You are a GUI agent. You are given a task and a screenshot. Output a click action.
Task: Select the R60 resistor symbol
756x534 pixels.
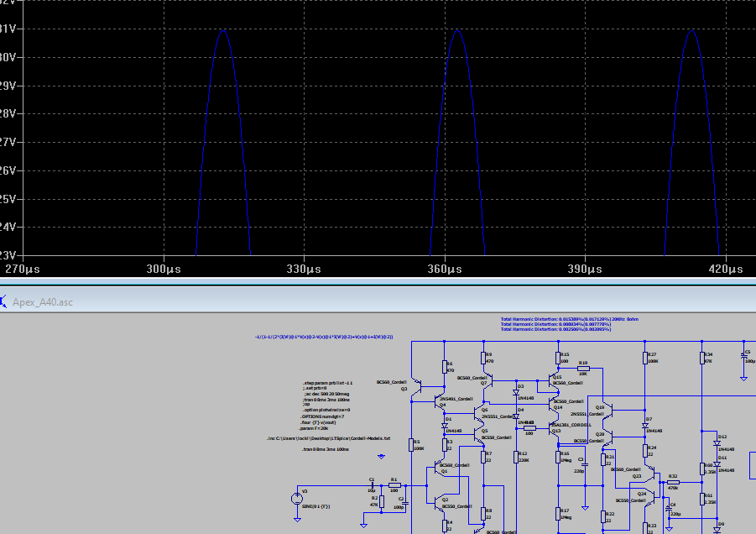pos(702,469)
